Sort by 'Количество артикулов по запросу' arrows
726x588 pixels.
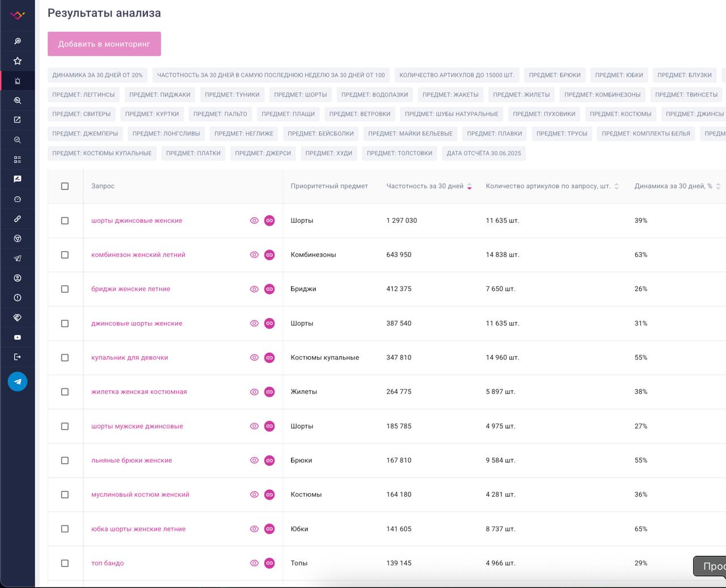[617, 187]
